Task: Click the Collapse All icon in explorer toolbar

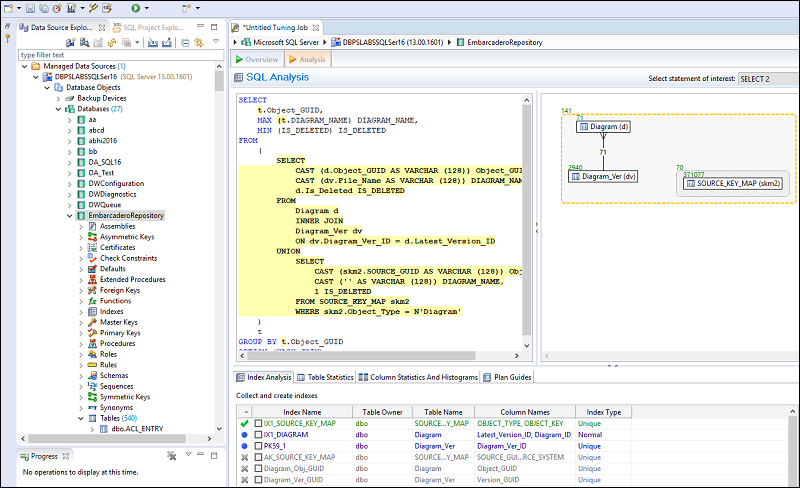Action: 185,42
